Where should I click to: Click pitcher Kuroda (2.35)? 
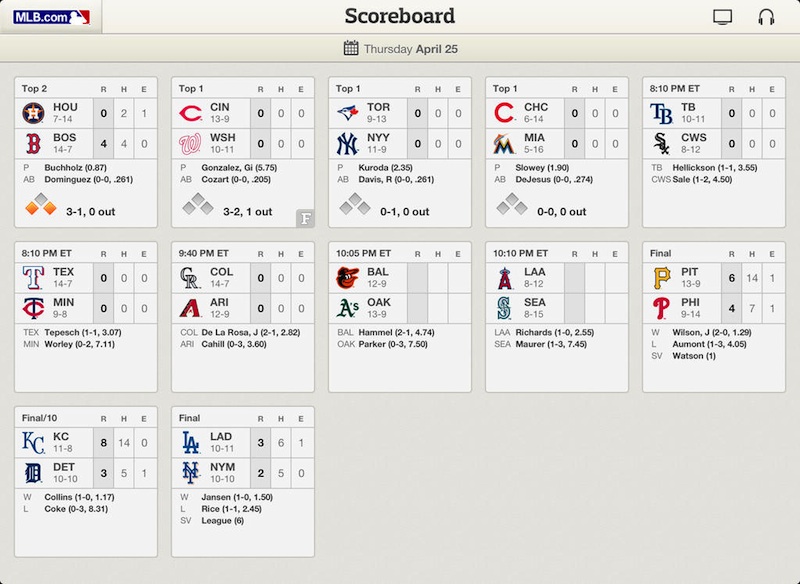(385, 167)
